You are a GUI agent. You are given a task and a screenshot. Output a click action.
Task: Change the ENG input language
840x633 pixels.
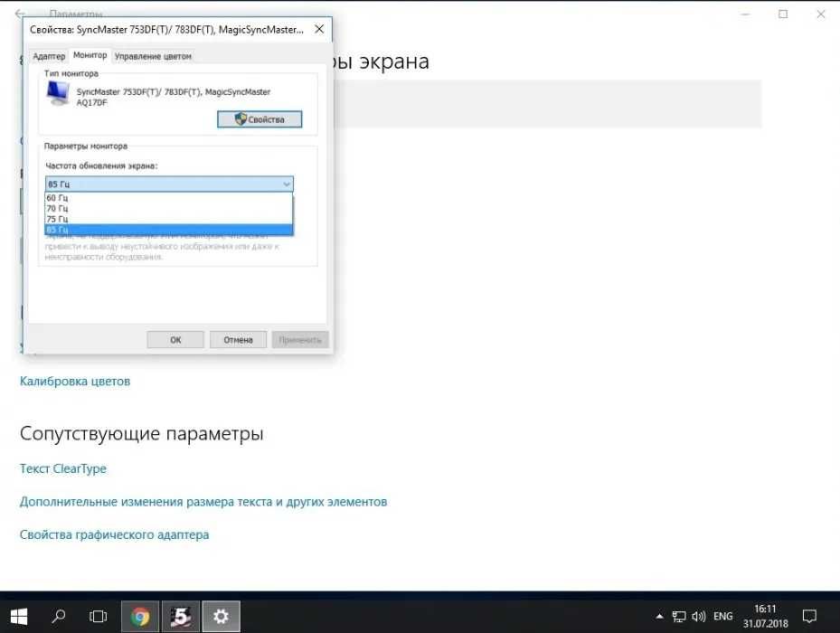722,617
